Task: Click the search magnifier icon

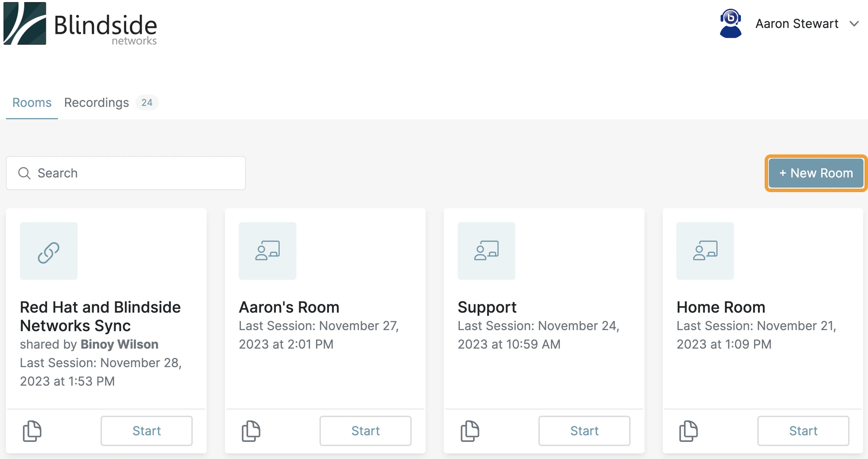Action: [x=24, y=173]
